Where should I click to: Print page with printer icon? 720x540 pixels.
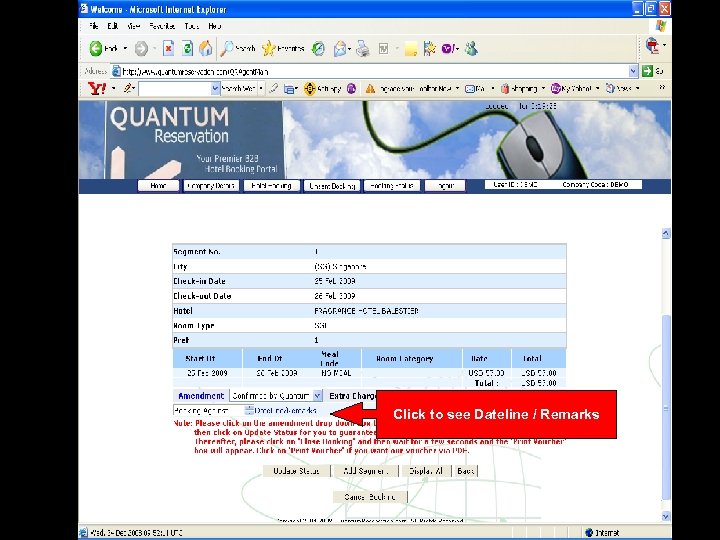(x=363, y=48)
